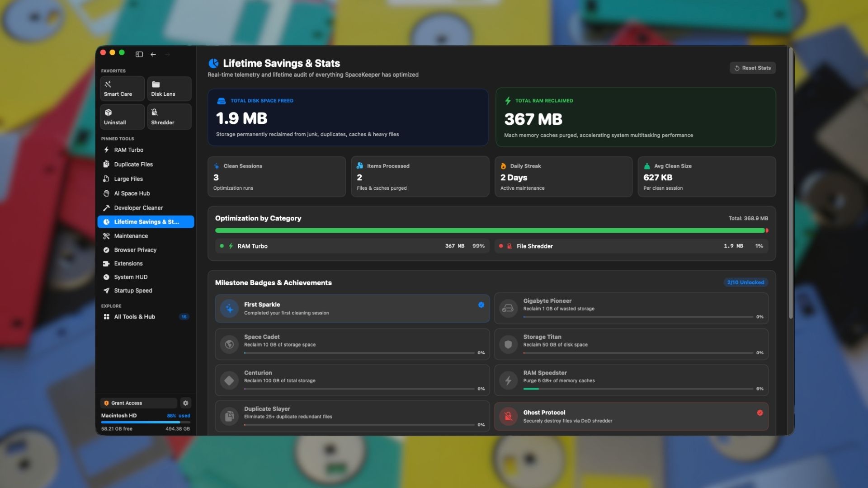Click Ghost Protocol unlocked red checkmark
The image size is (868, 488).
tap(759, 413)
